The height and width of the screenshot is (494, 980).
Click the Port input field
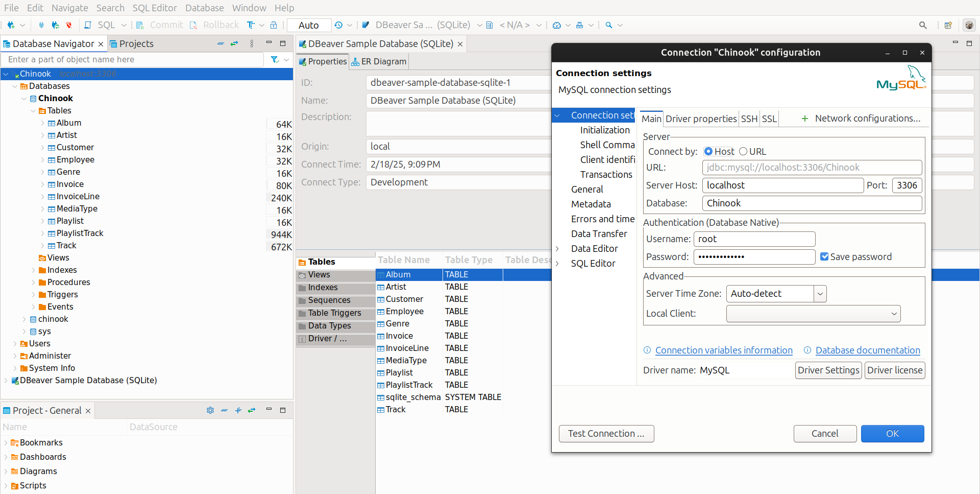click(907, 185)
